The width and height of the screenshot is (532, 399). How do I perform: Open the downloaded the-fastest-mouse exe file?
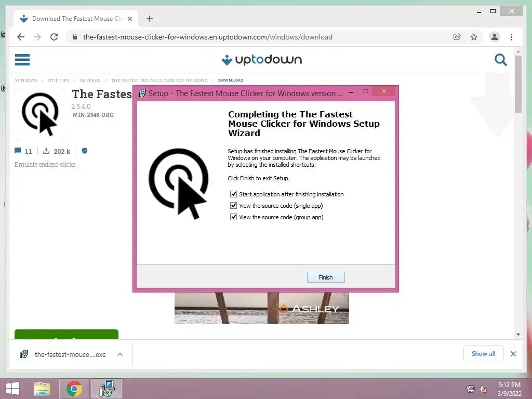click(x=64, y=354)
